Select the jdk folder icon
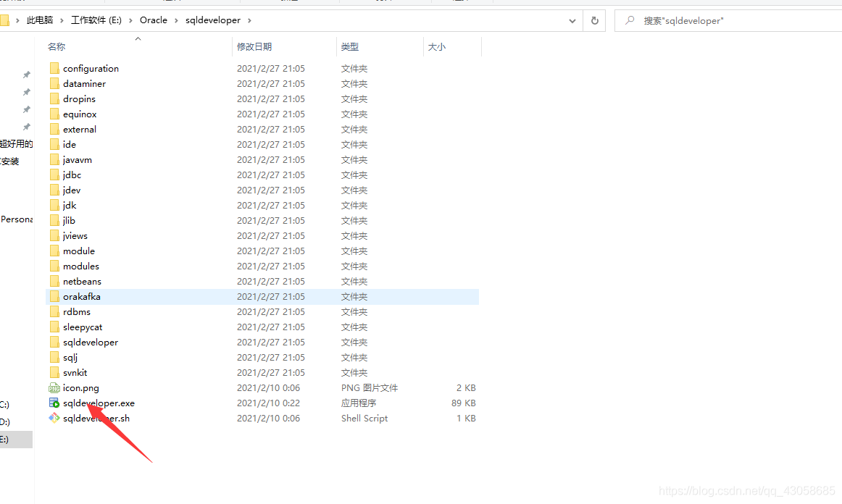The width and height of the screenshot is (842, 504). tap(54, 205)
